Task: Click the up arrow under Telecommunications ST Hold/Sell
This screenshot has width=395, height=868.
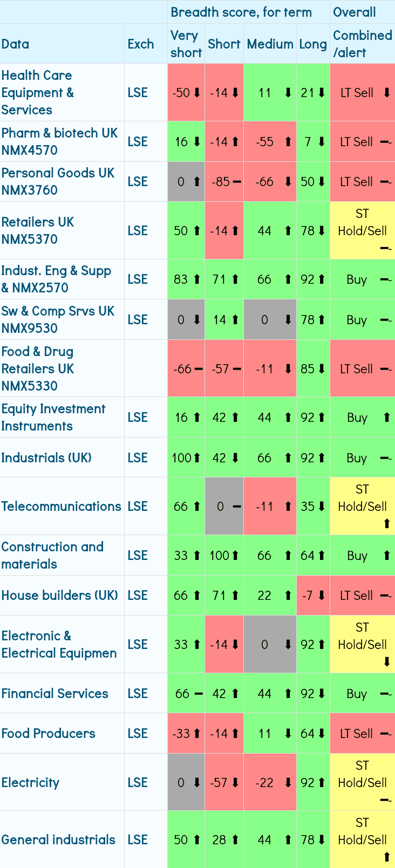Action: 387,523
